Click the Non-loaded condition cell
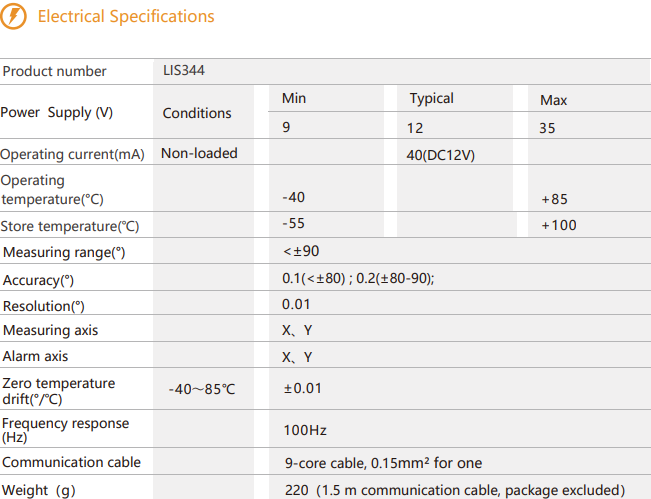The image size is (651, 499). (x=199, y=153)
